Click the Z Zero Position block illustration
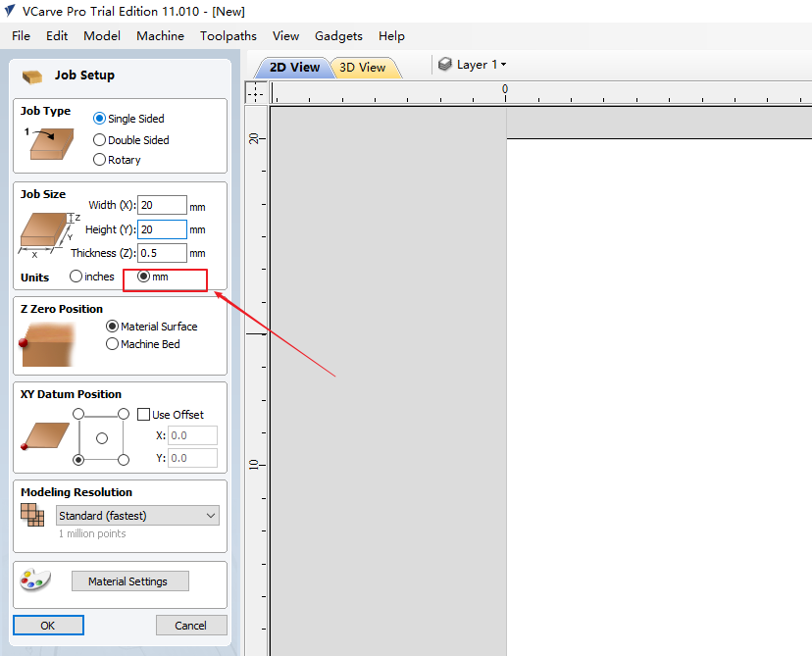Viewport: 812px width, 656px height. pos(47,344)
